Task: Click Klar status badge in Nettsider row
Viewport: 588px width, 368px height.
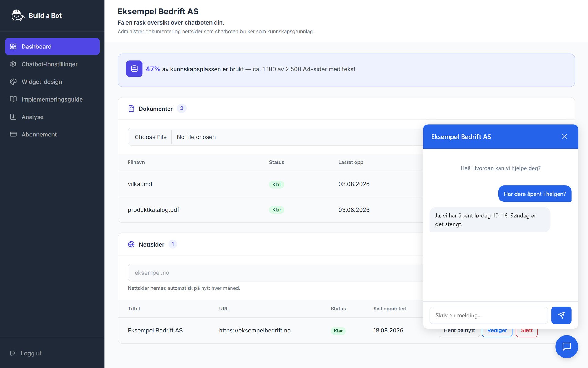Action: click(338, 331)
